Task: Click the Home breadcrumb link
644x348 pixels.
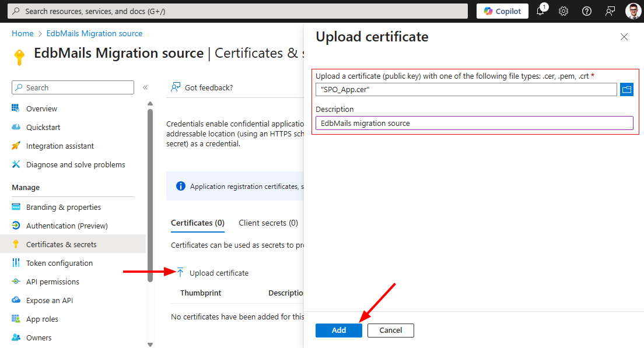Action: coord(23,34)
